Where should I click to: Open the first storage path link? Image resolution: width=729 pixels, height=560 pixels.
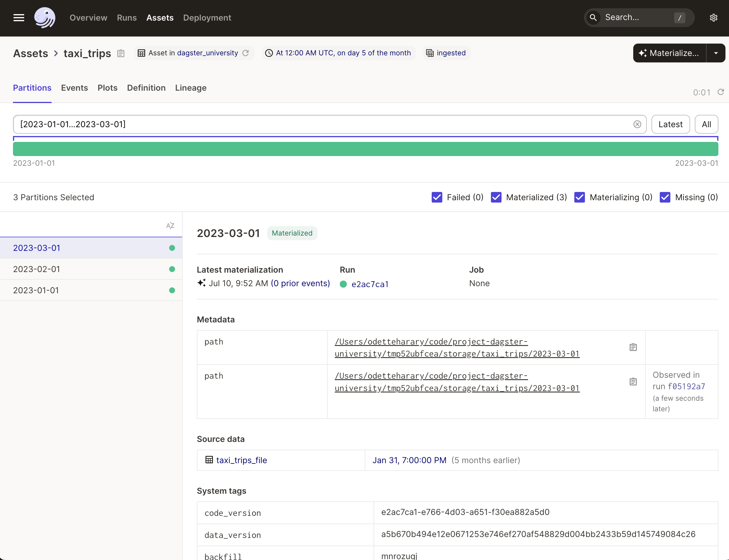click(x=457, y=348)
